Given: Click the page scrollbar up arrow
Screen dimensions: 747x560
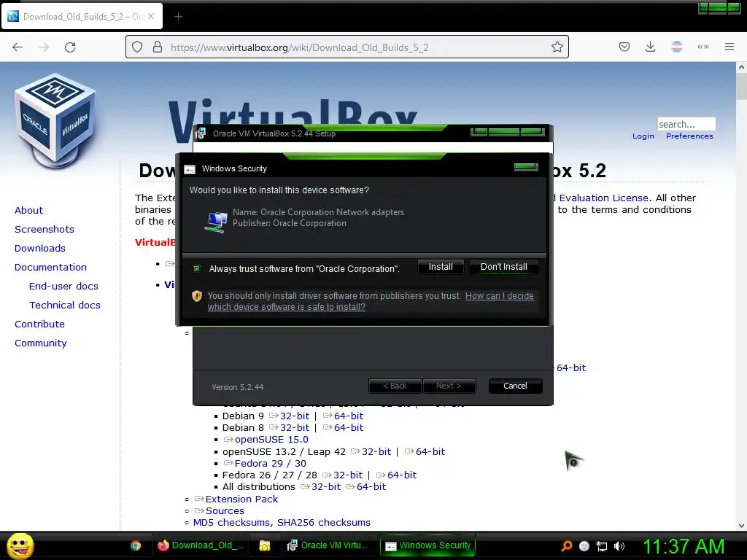Looking at the screenshot, I should [741, 67].
